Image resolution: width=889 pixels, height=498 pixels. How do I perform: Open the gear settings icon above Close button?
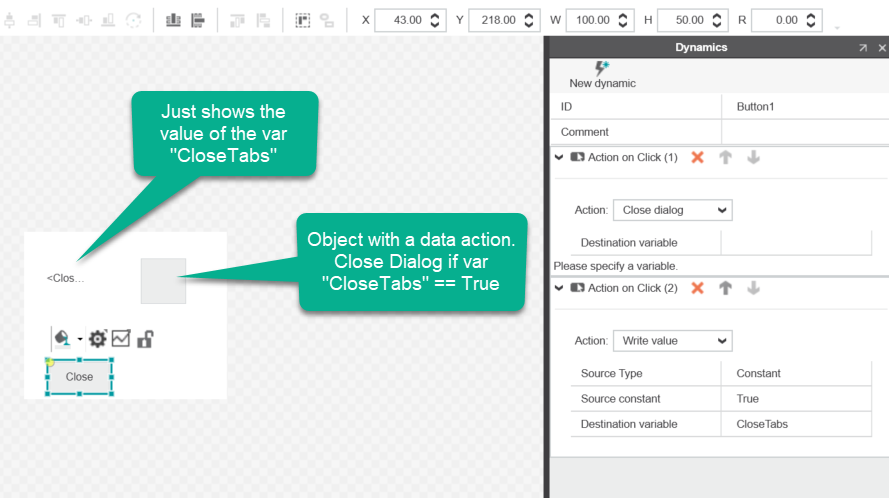97,339
